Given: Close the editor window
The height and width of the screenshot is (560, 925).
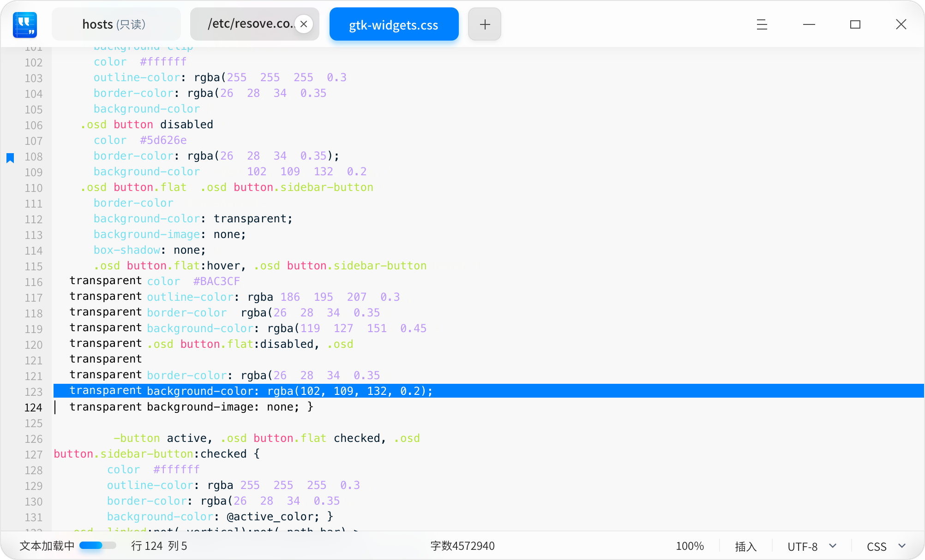Looking at the screenshot, I should [x=901, y=24].
